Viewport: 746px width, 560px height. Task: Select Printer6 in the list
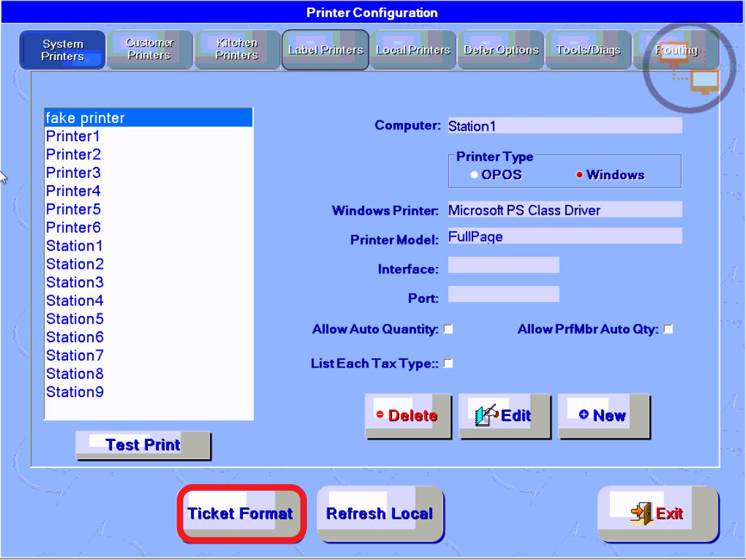tap(149, 227)
